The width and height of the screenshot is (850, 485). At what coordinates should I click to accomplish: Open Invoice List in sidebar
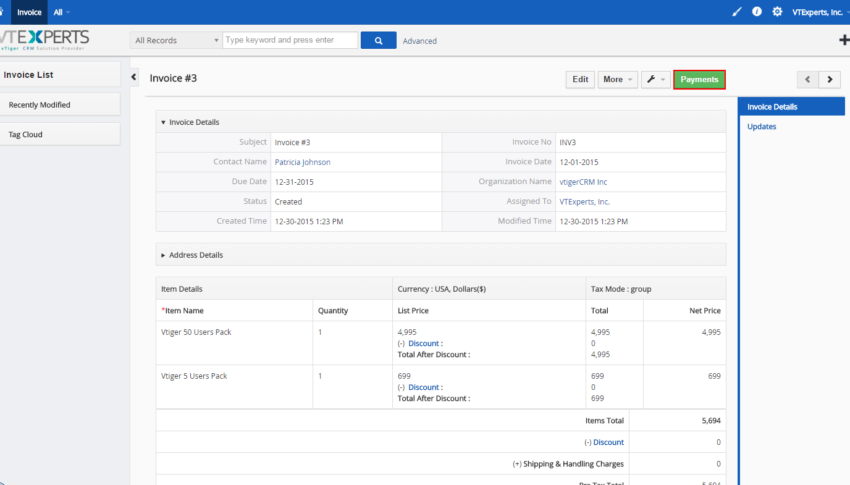[x=60, y=74]
